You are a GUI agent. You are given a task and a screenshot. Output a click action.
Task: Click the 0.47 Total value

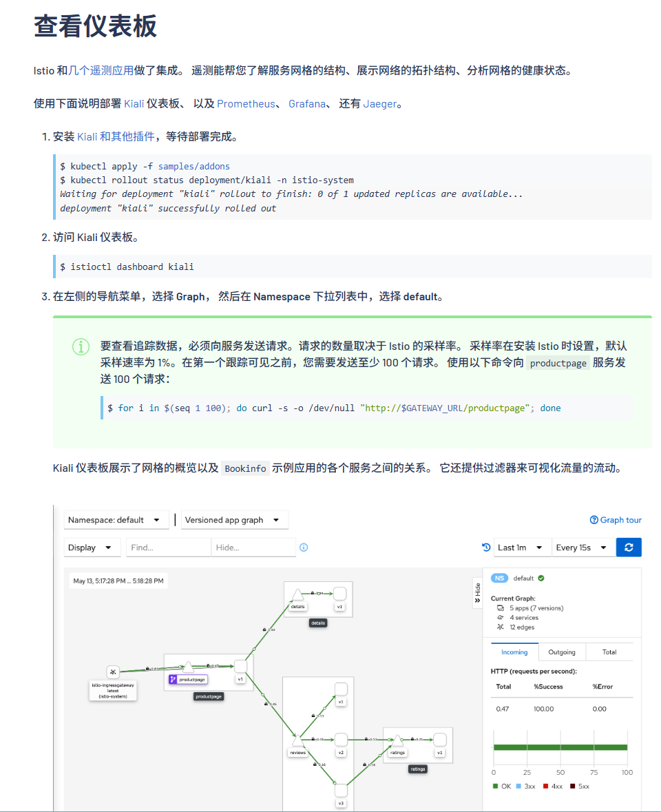502,709
